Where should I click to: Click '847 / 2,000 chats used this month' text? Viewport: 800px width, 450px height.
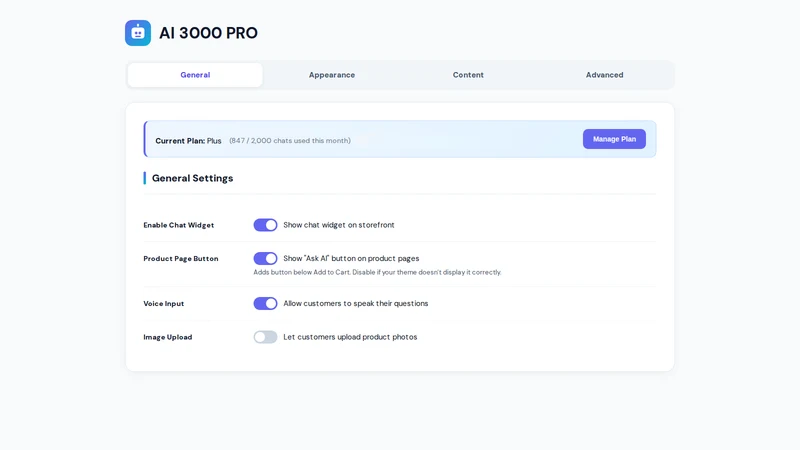point(290,141)
